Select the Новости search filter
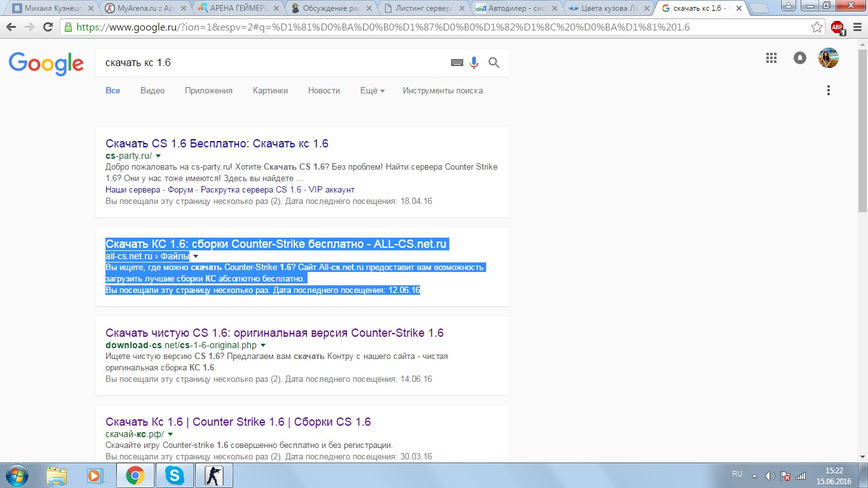Image resolution: width=868 pixels, height=488 pixels. tap(324, 91)
